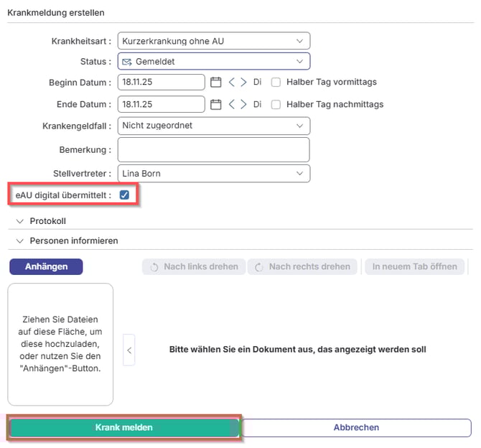
Task: Go to previous day for Beginn Datum
Action: [x=232, y=83]
